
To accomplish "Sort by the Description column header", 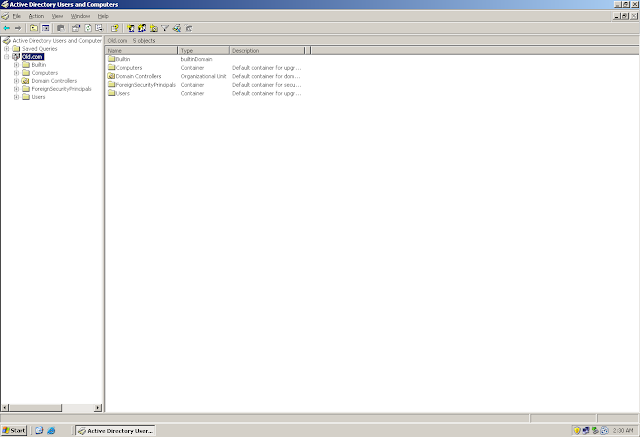I will 267,51.
